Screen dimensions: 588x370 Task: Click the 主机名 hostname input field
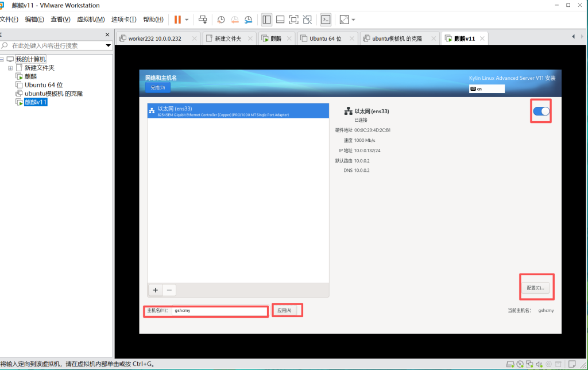point(219,311)
